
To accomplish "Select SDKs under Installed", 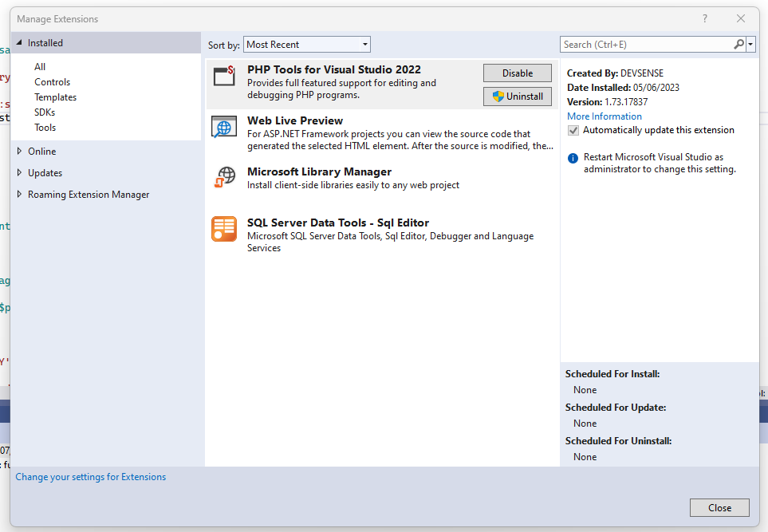I will 45,112.
